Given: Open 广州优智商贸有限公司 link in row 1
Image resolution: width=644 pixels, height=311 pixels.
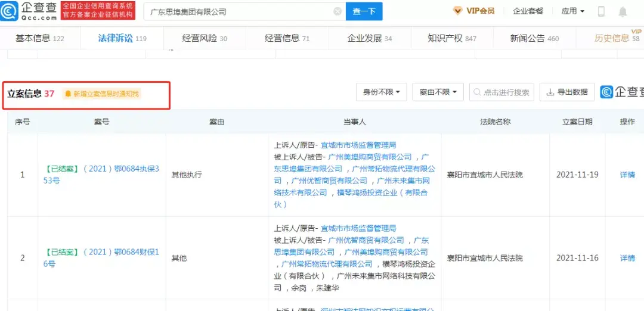Looking at the screenshot, I should (329, 181).
